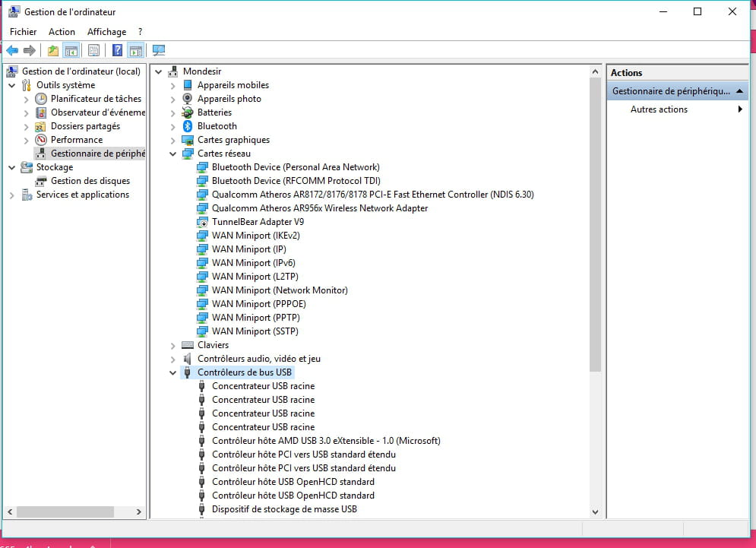Click the Cartes graphiques display icon
This screenshot has width=756, height=548.
(188, 140)
